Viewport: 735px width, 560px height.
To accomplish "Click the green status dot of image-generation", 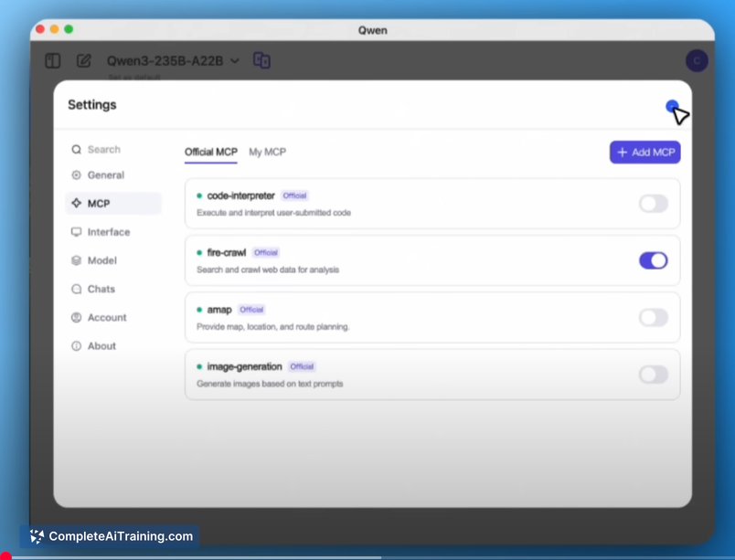I will [x=199, y=366].
